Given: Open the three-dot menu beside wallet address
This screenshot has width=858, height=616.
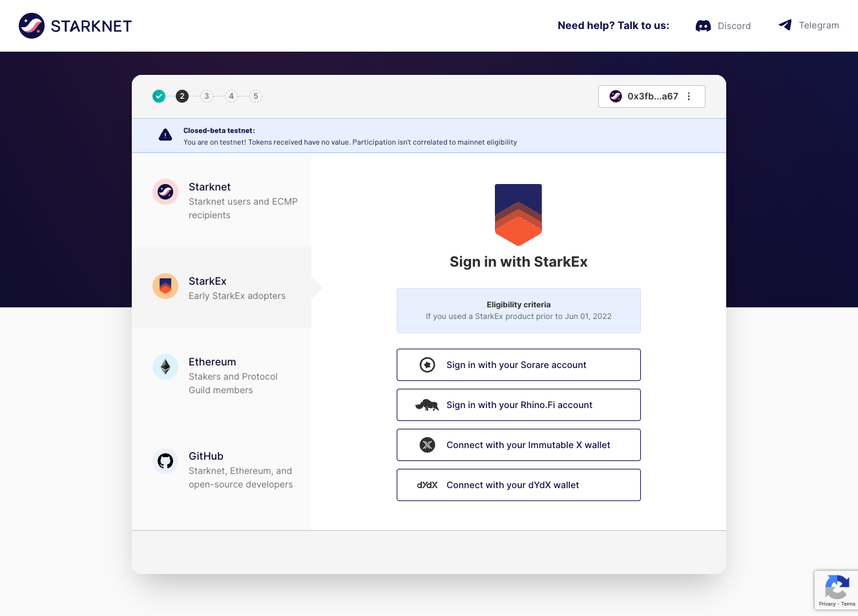Looking at the screenshot, I should [689, 96].
